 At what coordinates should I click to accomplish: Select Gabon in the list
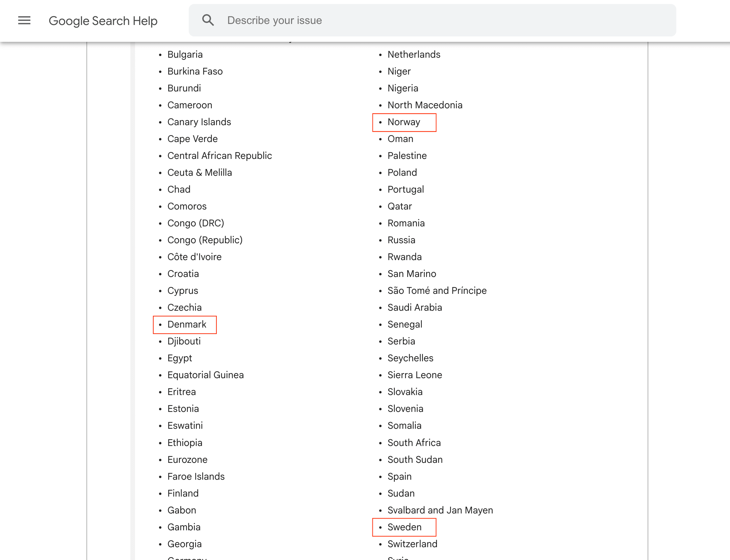(x=182, y=510)
